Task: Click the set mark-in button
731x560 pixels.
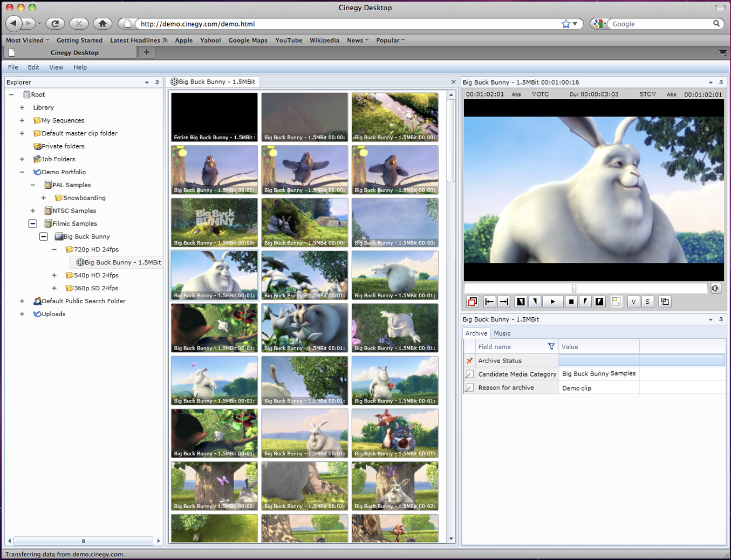Action: pyautogui.click(x=535, y=302)
